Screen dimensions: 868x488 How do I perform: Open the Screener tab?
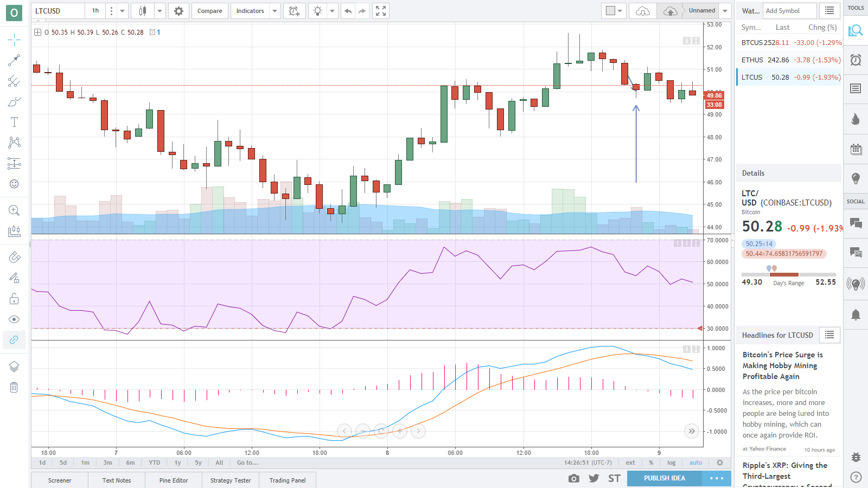pyautogui.click(x=60, y=480)
